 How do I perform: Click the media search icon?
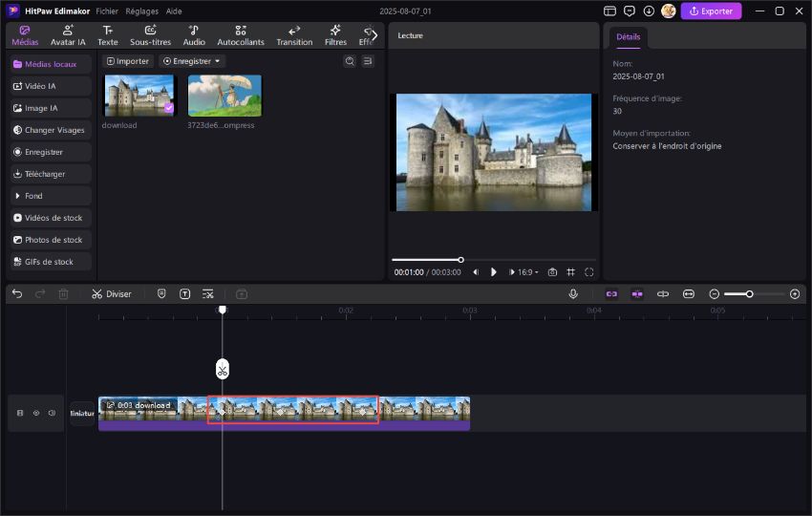tap(350, 61)
